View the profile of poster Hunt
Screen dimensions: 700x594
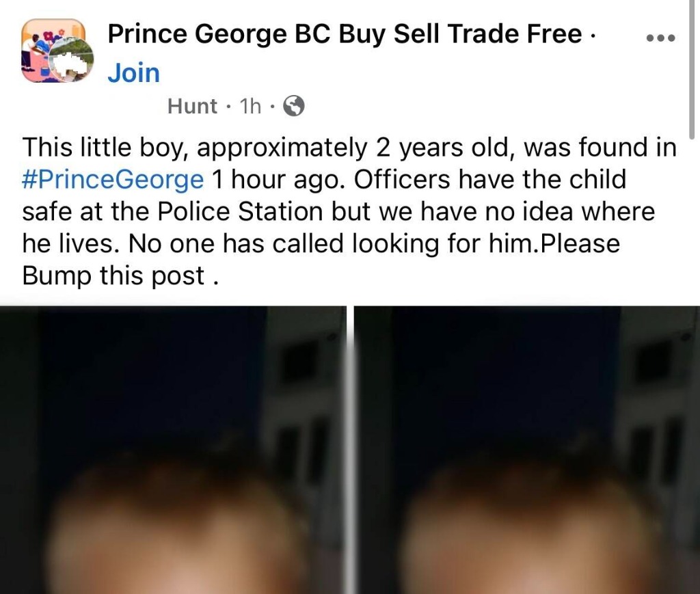192,106
